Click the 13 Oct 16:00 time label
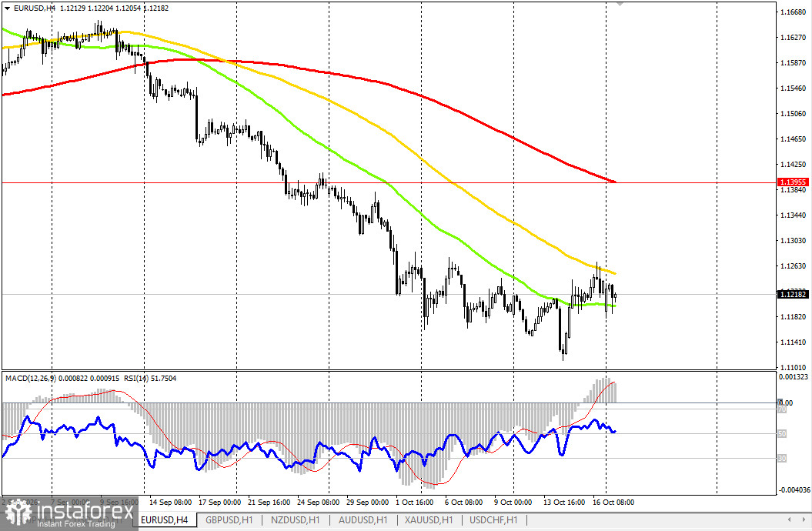Screen dimensions: 812x531 click(564, 503)
